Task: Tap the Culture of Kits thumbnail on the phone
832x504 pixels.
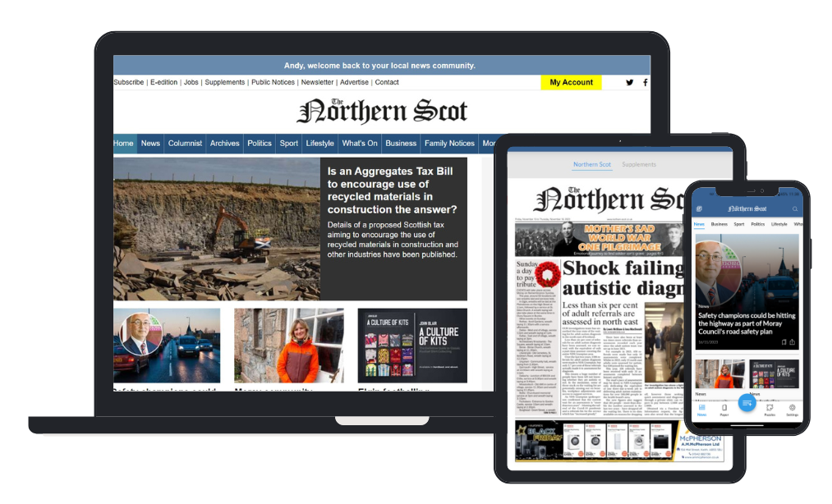Action: [774, 374]
